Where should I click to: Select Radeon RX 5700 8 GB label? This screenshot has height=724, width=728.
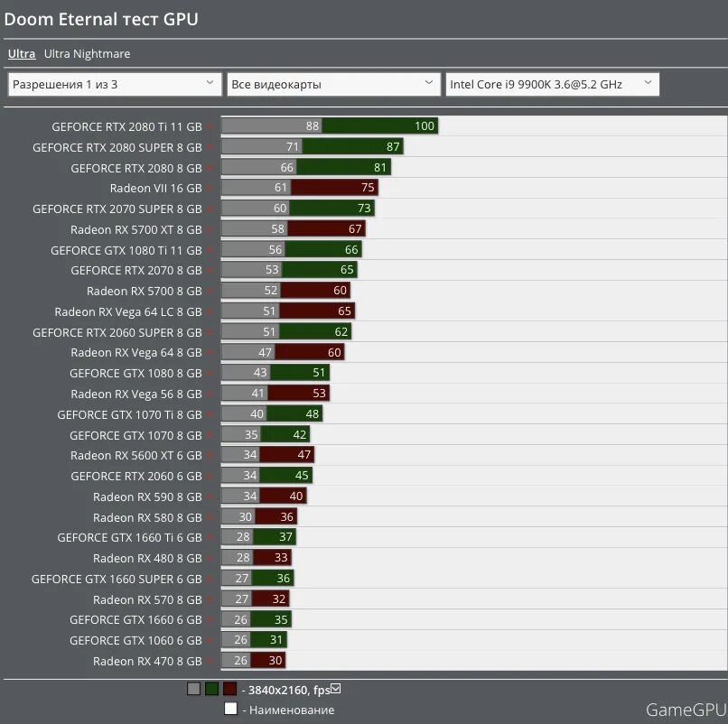coord(145,291)
